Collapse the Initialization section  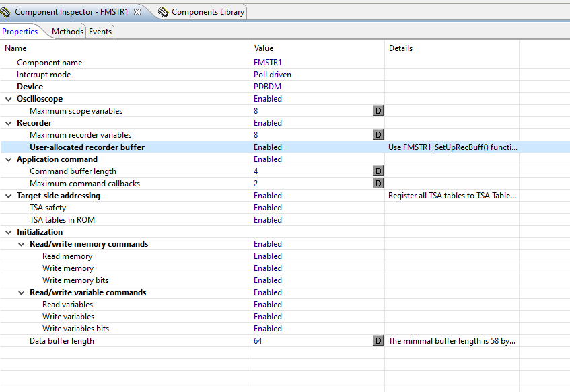tap(8, 232)
